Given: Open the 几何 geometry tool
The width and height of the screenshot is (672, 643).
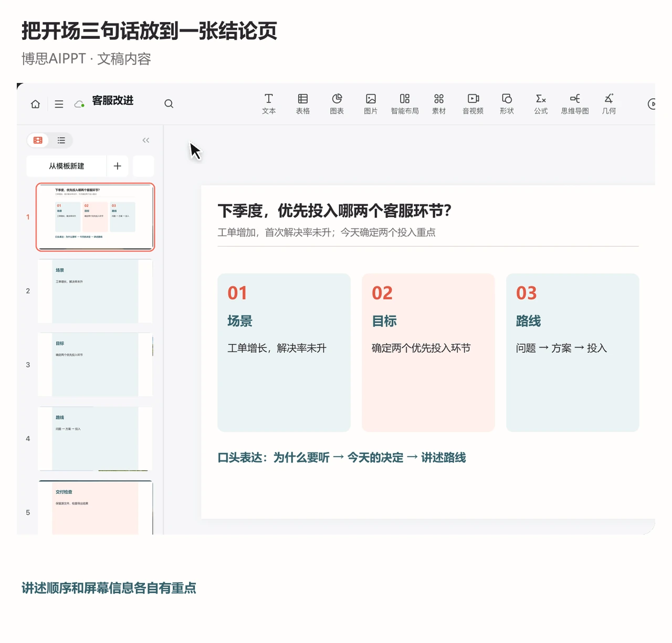Looking at the screenshot, I should 609,104.
